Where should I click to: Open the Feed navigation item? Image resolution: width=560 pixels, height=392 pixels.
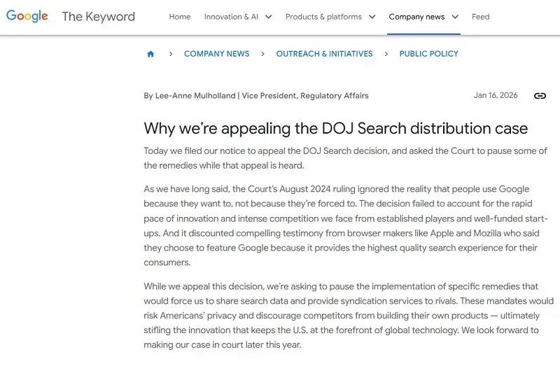pos(481,17)
